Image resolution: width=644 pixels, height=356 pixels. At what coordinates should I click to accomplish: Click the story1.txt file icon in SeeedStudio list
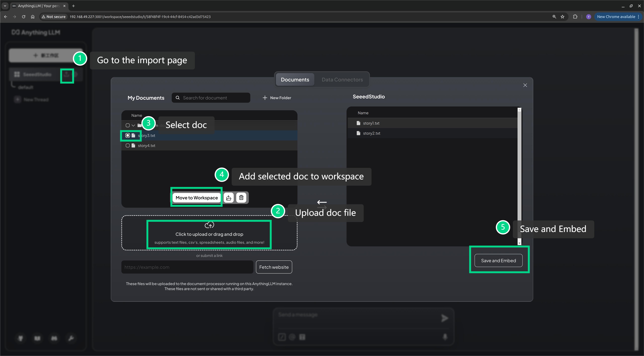(358, 123)
